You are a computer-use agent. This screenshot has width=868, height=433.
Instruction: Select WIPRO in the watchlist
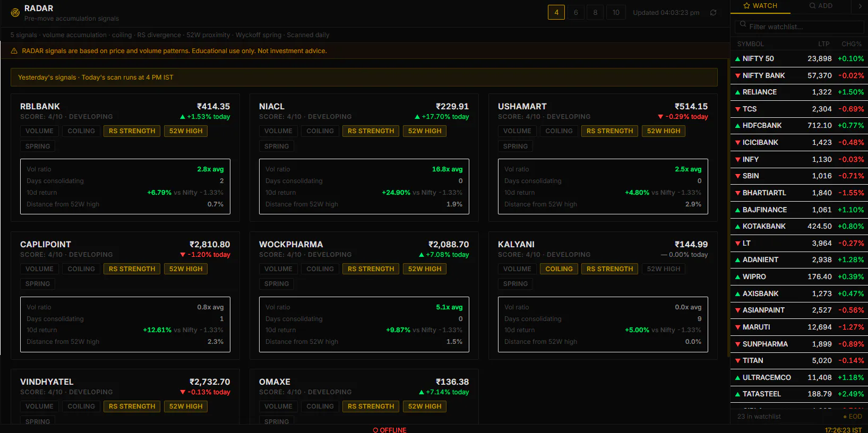click(x=799, y=276)
